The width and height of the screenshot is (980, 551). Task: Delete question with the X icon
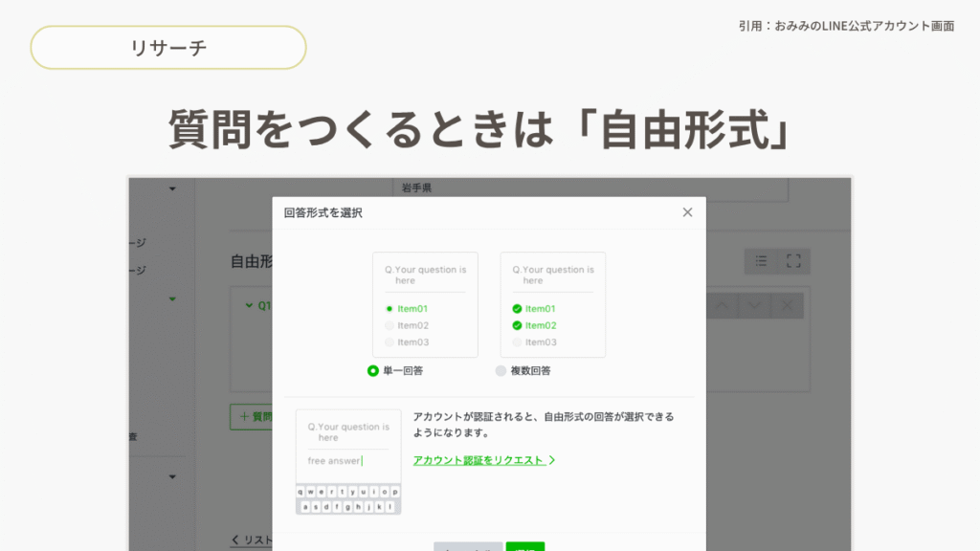[787, 305]
